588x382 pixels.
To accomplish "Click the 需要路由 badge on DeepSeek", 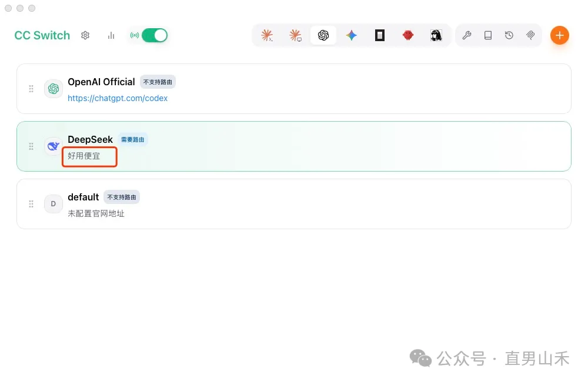I will coord(133,139).
